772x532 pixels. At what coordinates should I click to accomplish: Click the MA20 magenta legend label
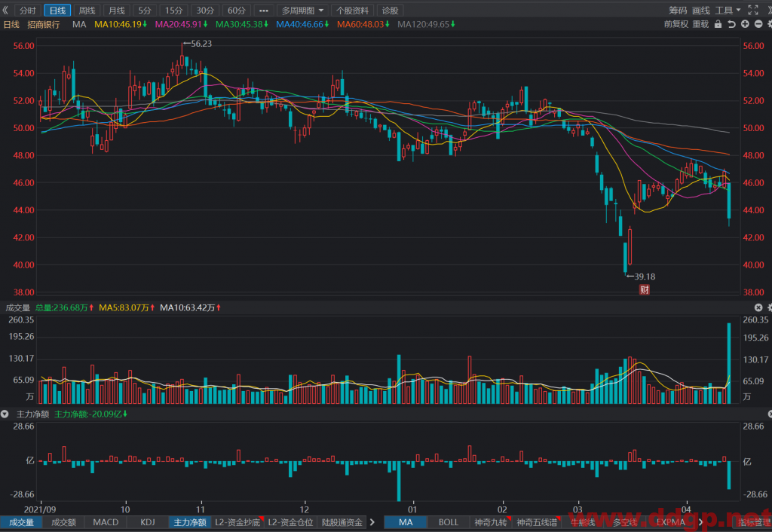point(181,24)
